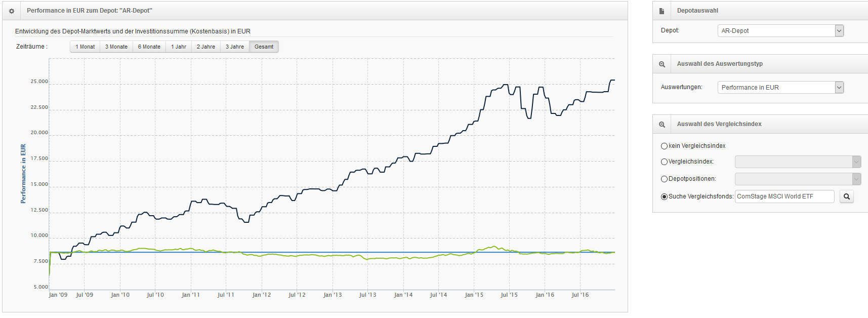Switch time range to 1 Jahr
The height and width of the screenshot is (318, 868).
point(179,47)
